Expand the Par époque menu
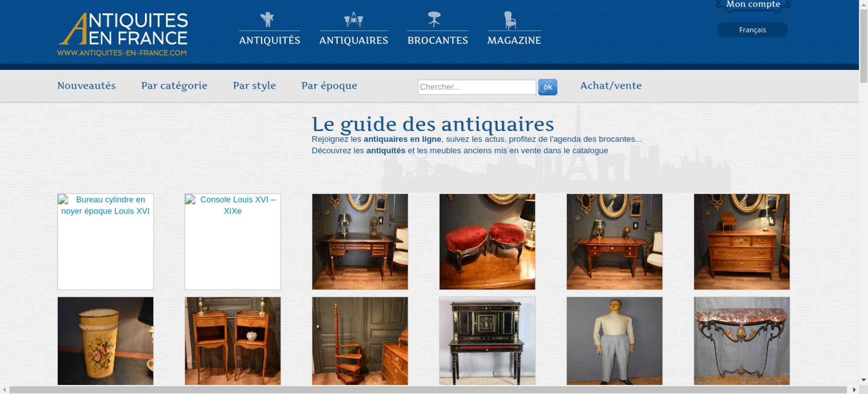The width and height of the screenshot is (868, 394). click(x=329, y=86)
